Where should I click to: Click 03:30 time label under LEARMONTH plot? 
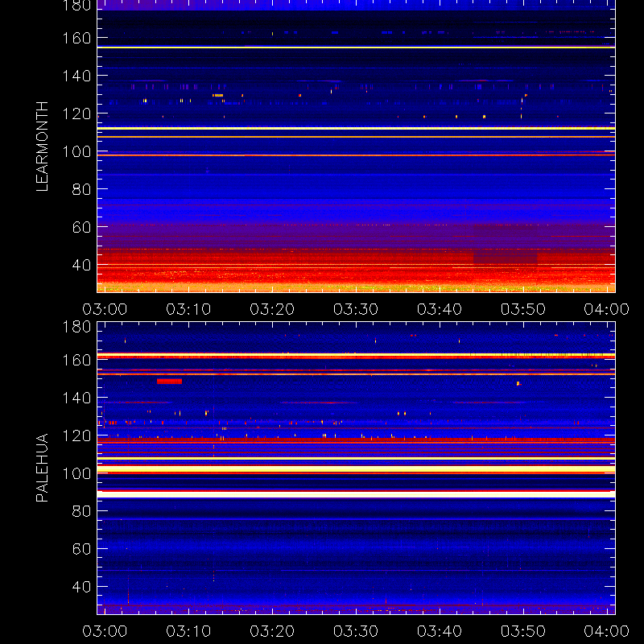tap(356, 309)
